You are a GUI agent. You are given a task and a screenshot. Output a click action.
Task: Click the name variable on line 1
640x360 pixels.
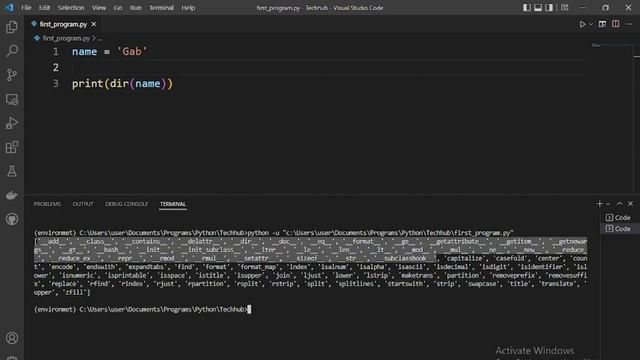coord(84,52)
